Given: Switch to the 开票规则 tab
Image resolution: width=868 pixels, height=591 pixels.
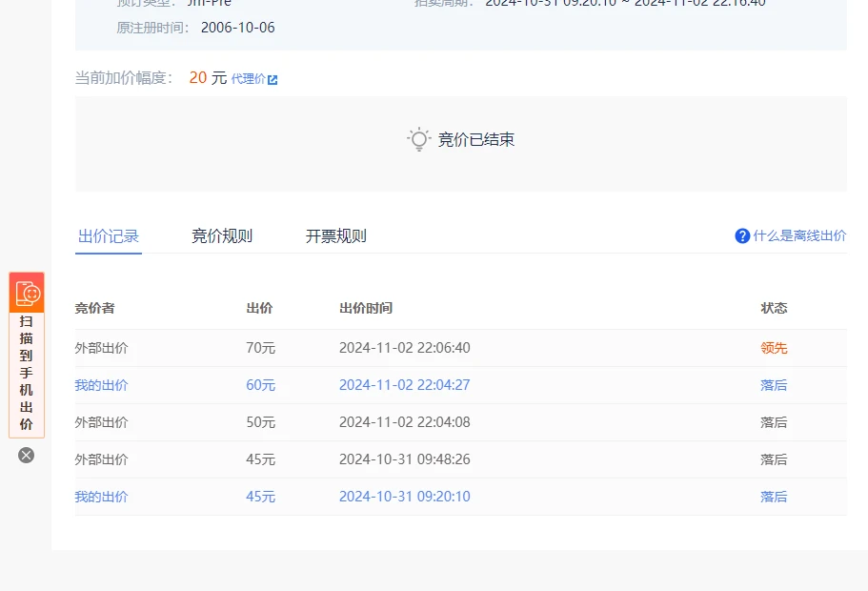Looking at the screenshot, I should (x=336, y=236).
